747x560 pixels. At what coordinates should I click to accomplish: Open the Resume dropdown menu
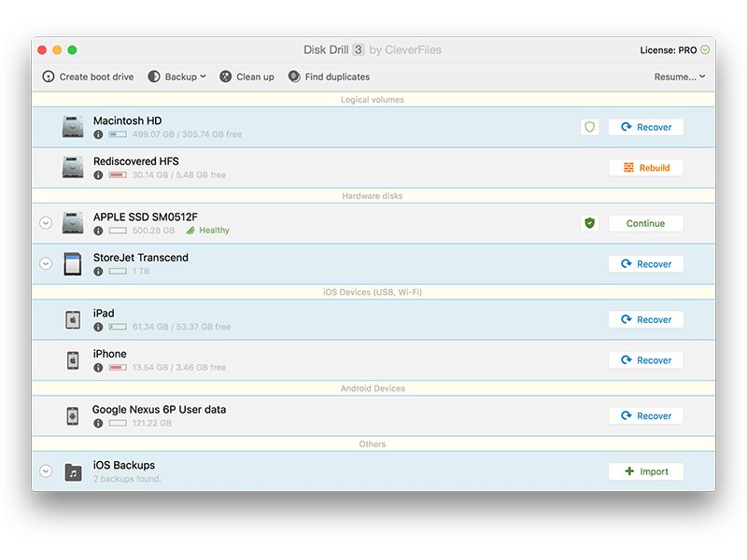(679, 77)
